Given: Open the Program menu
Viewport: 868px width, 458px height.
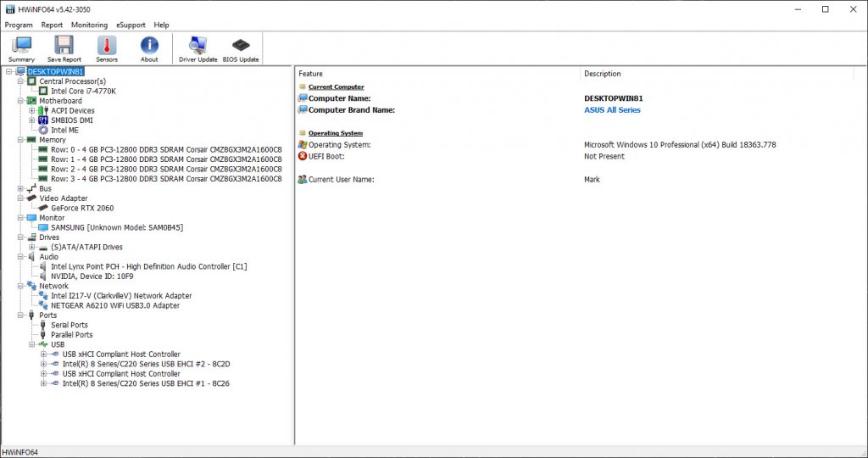Looking at the screenshot, I should point(19,25).
